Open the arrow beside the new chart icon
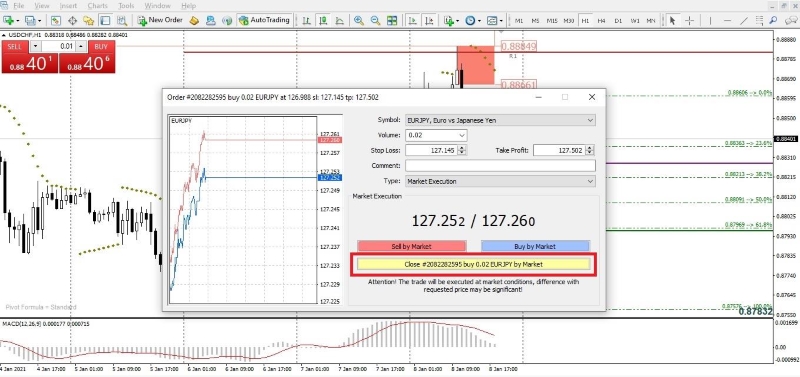The image size is (800, 377). [18, 21]
